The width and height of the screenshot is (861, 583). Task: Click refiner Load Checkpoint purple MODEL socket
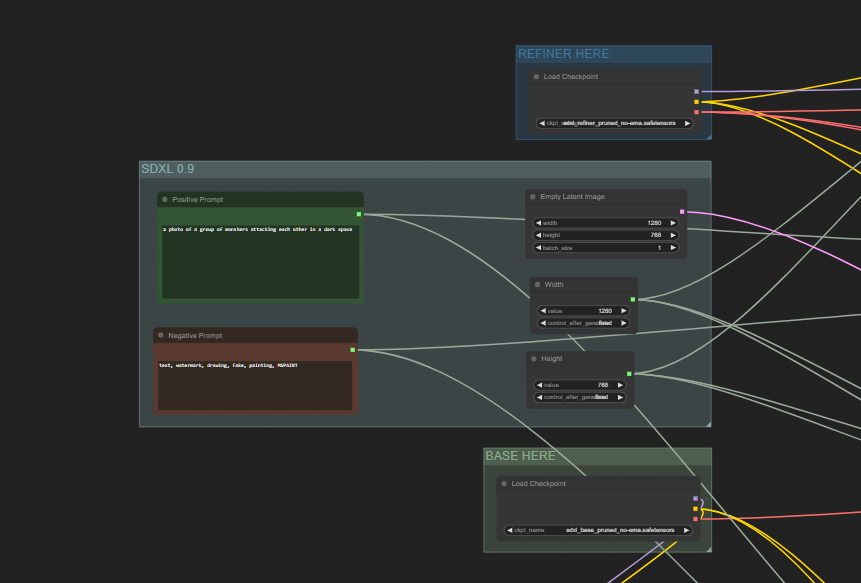point(696,92)
